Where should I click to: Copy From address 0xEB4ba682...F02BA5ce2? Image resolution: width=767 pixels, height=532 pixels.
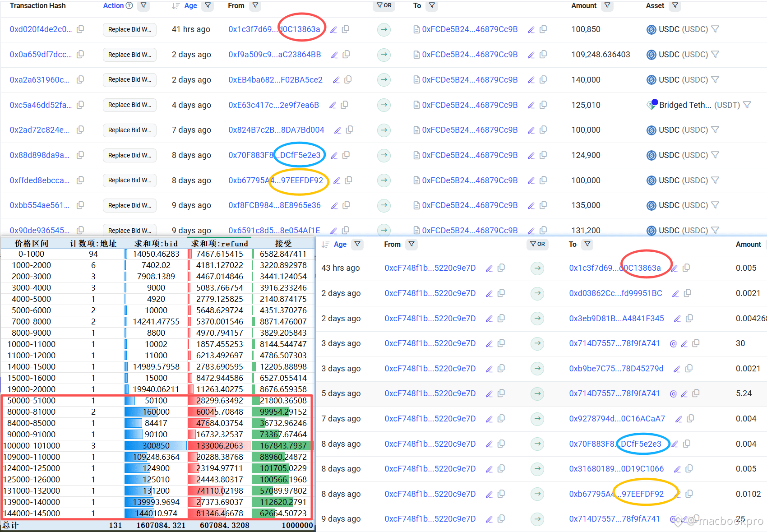click(348, 79)
